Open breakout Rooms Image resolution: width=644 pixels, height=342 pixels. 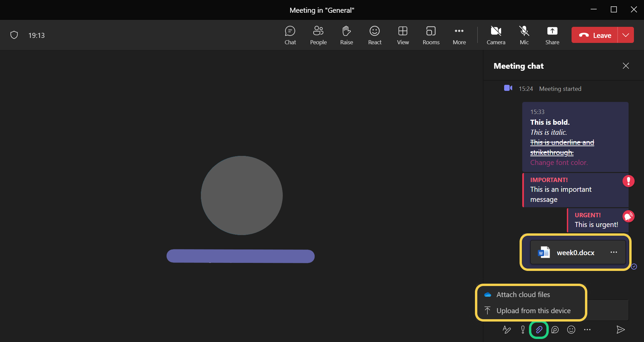pos(431,35)
